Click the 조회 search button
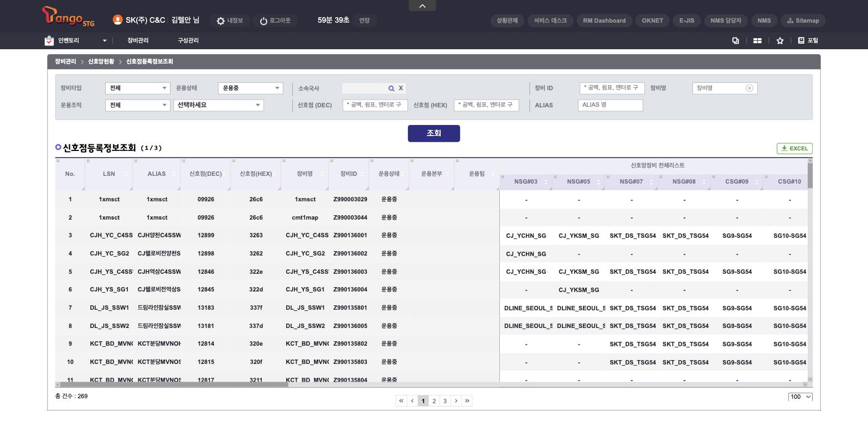 click(434, 133)
